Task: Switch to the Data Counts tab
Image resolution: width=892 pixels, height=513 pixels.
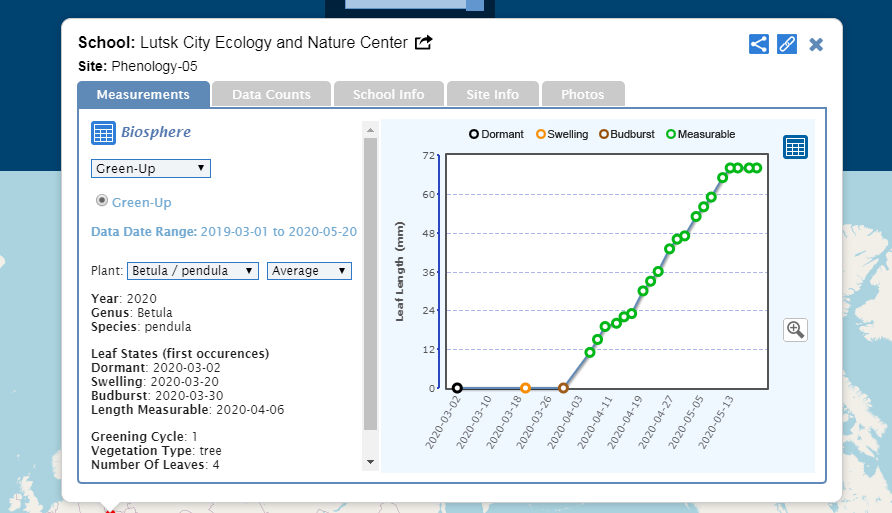Action: tap(271, 95)
